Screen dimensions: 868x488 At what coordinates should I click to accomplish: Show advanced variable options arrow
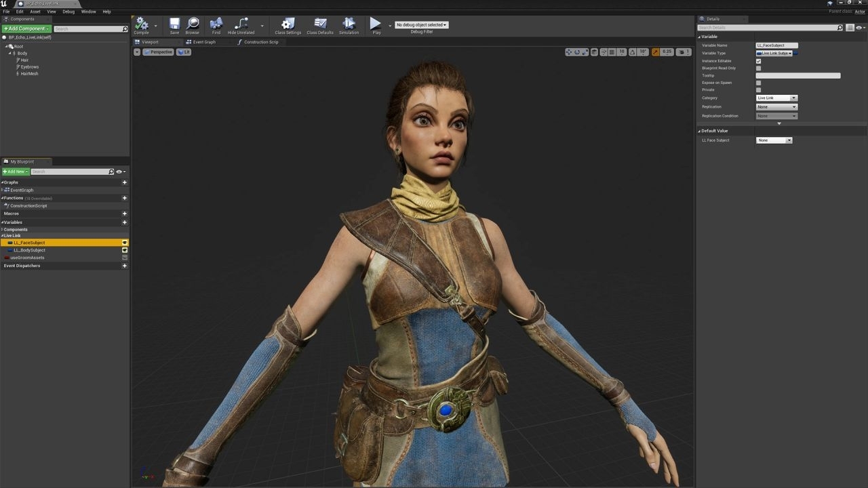(x=778, y=123)
